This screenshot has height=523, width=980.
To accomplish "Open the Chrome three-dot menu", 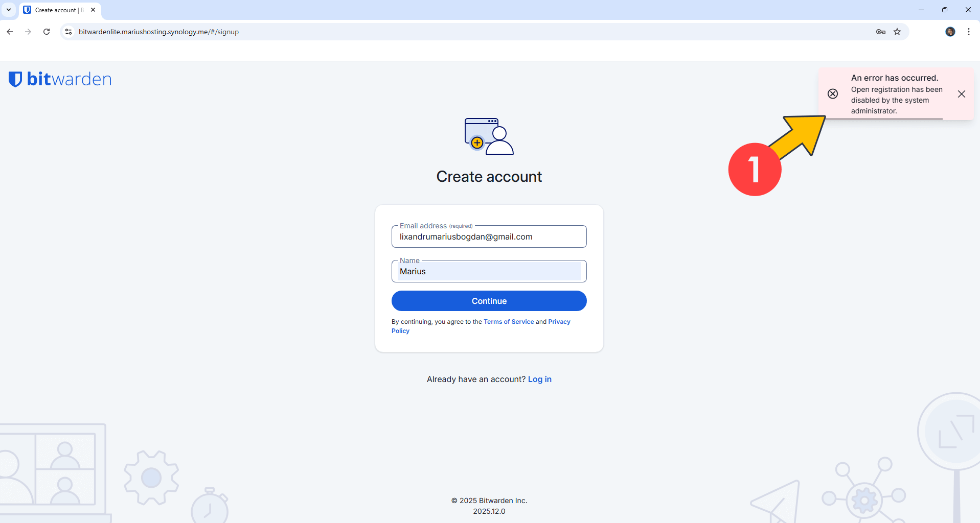I will [968, 32].
